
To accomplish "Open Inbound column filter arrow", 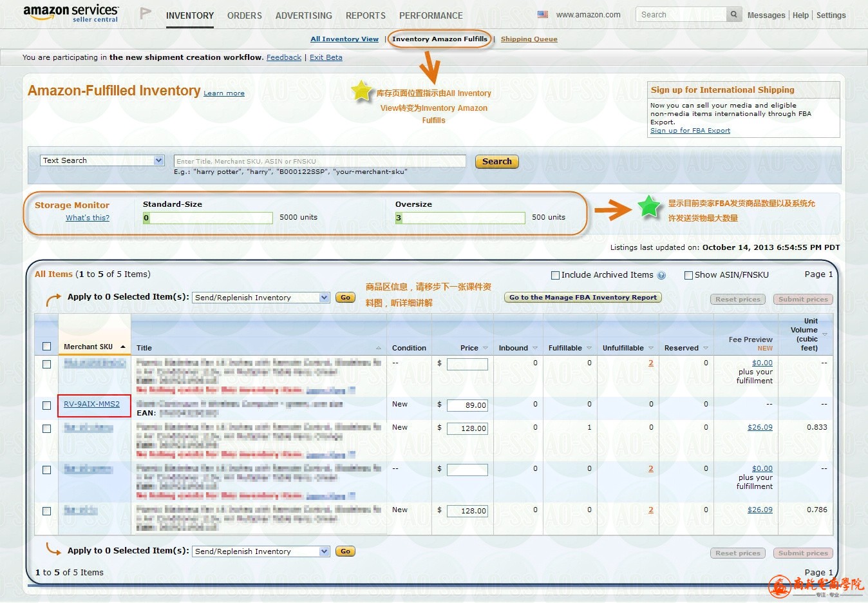I will (x=535, y=348).
